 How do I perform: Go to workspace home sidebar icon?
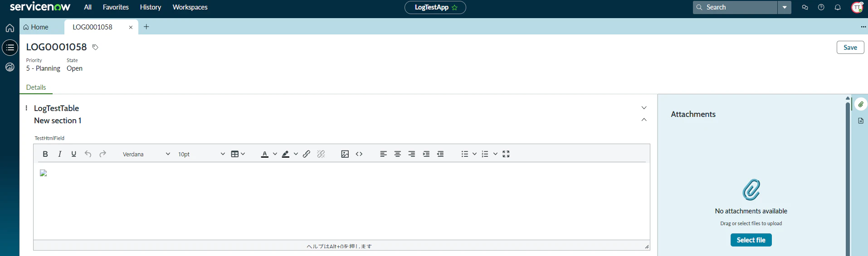coord(10,28)
